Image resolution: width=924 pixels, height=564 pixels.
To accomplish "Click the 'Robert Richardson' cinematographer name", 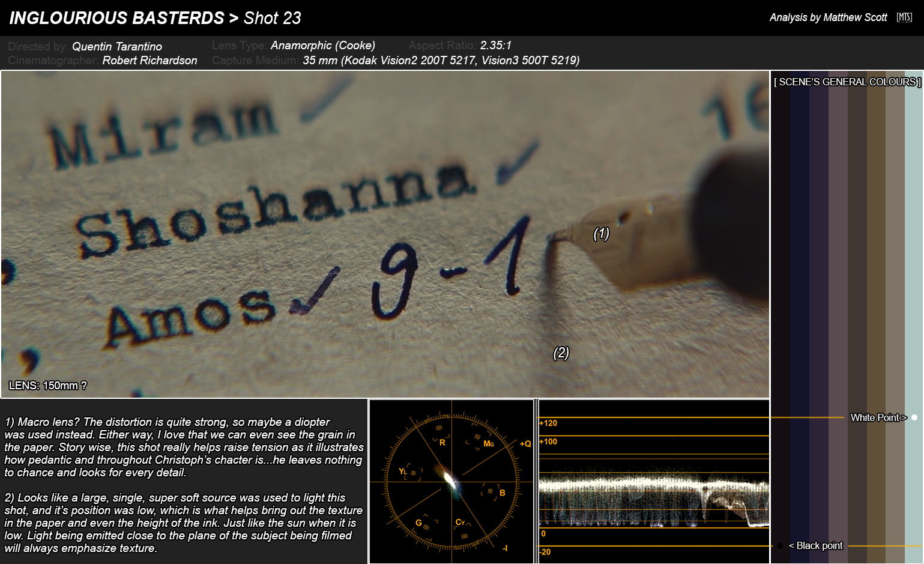I will [x=149, y=60].
